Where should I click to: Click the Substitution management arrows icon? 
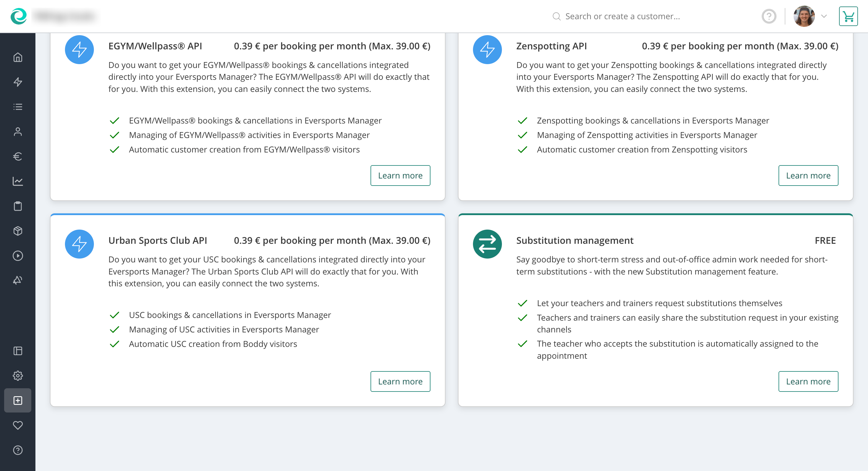(x=487, y=244)
